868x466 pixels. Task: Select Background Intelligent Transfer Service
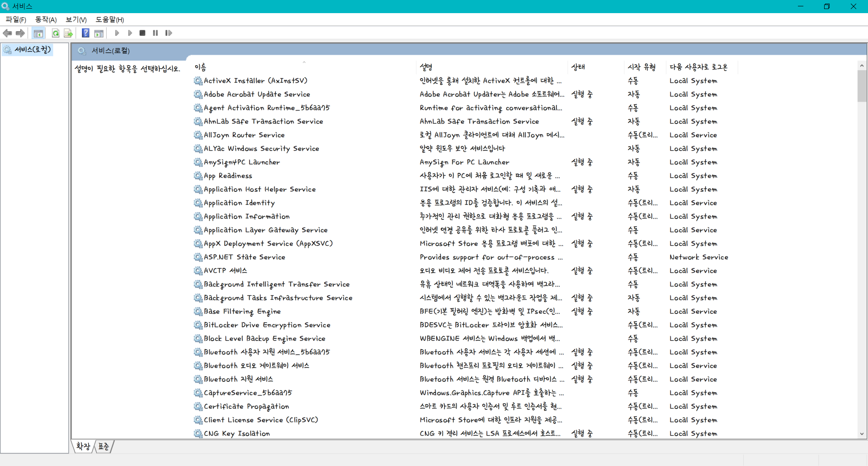(x=276, y=284)
